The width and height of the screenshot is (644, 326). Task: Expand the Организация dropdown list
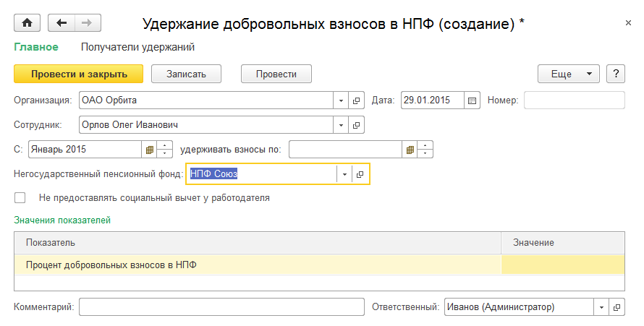[342, 100]
